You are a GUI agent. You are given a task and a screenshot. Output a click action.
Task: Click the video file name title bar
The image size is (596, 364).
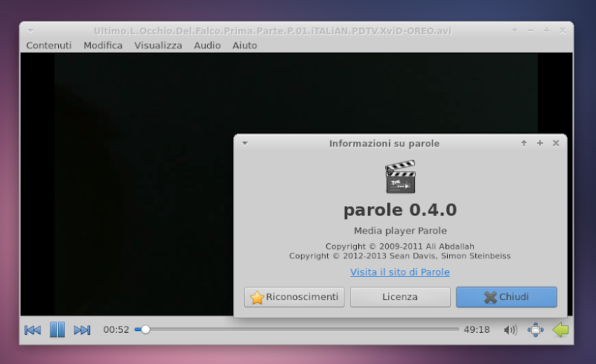tap(273, 31)
